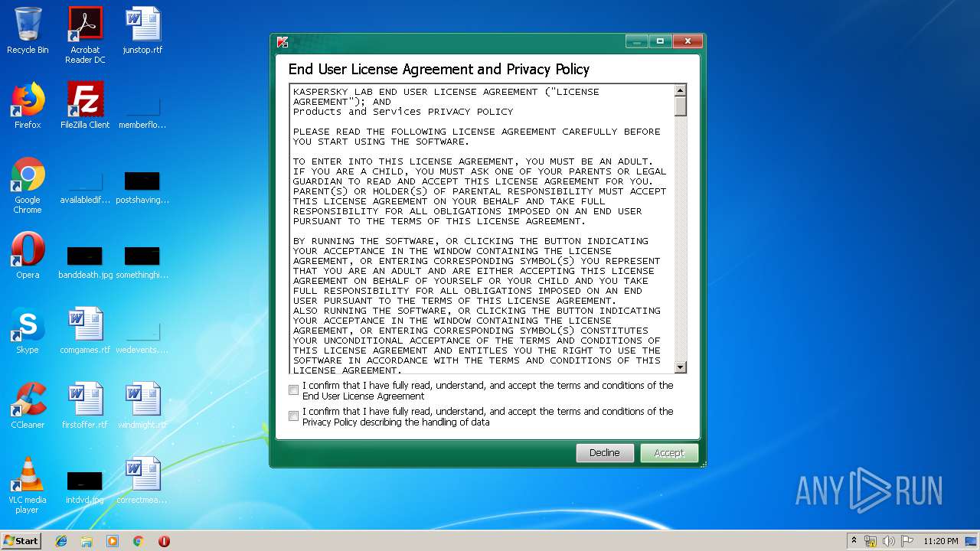This screenshot has height=551, width=980.
Task: Launch VLC media player shortcut
Action: pyautogui.click(x=28, y=485)
